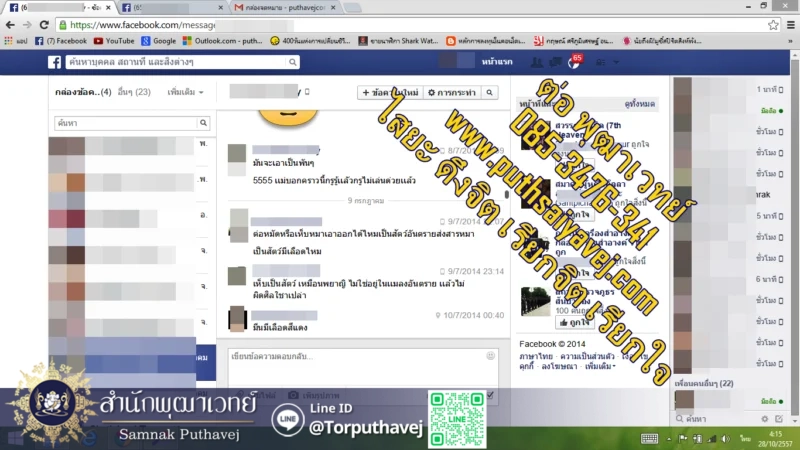
Task: Show overflow bookmarks with the chevron
Action: [790, 41]
